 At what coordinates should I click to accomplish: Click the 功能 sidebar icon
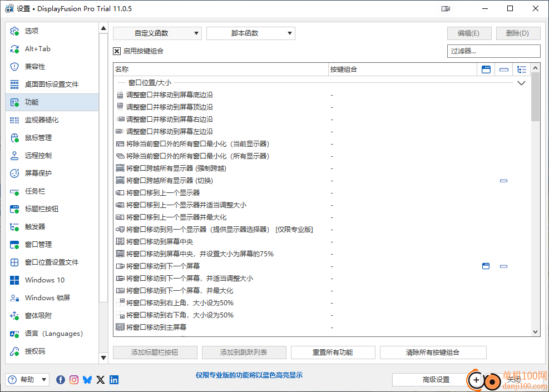[x=14, y=102]
